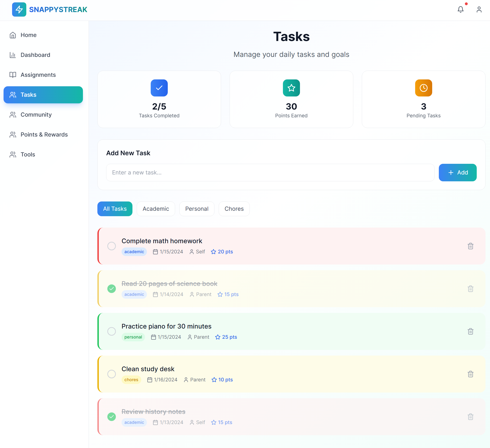Viewport: 490px width, 448px height.
Task: Check off Practice piano for 30 minutes
Action: (112, 332)
